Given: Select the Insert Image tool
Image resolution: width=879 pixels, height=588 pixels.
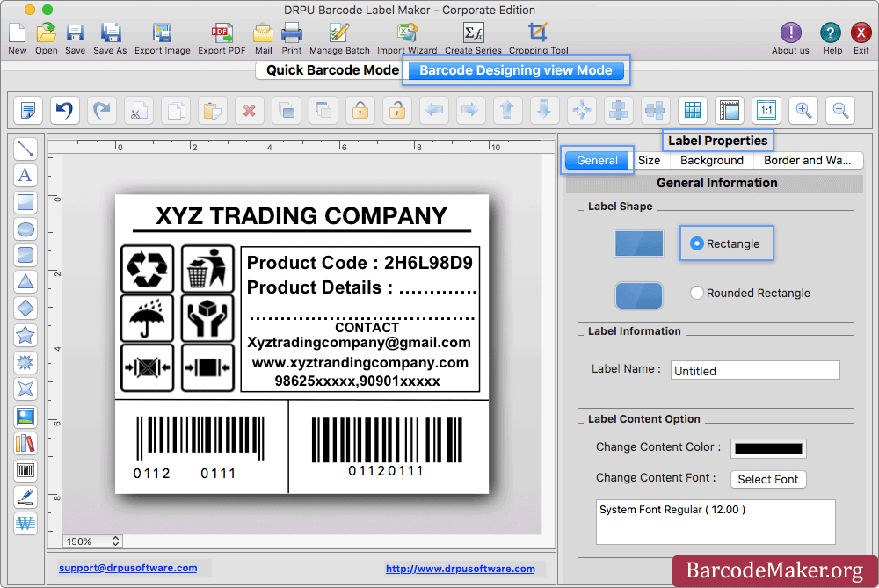Looking at the screenshot, I should click(x=25, y=417).
